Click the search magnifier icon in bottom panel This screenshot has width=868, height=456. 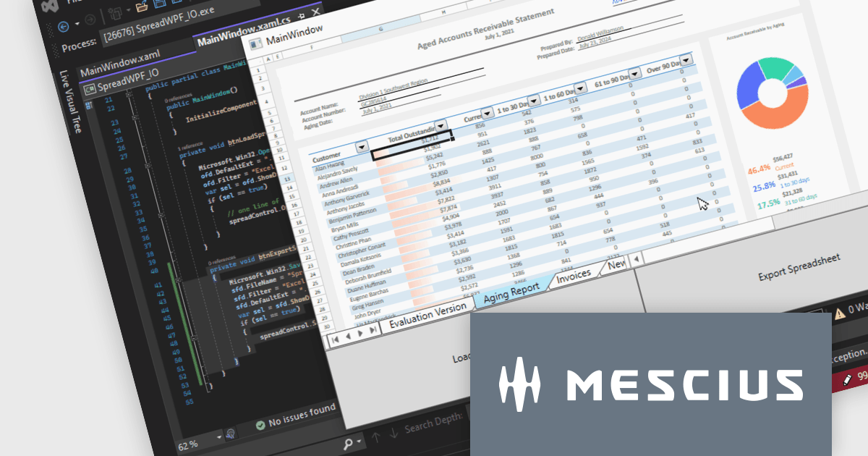[349, 443]
